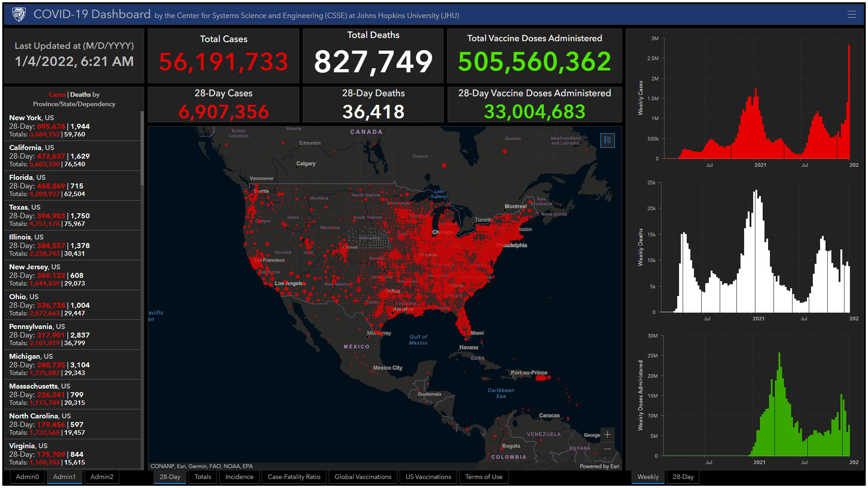Screen dimensions: 868x488
Task: Open the Terms of Use tab
Action: click(484, 477)
